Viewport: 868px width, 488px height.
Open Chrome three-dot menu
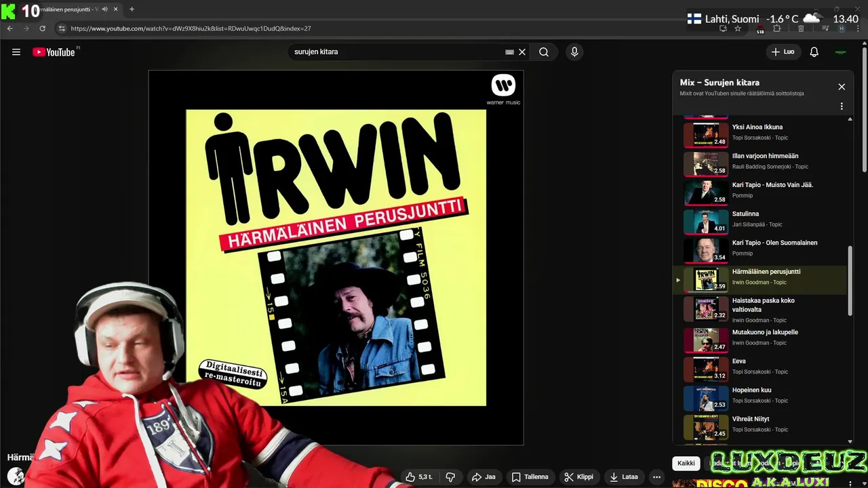click(x=858, y=28)
